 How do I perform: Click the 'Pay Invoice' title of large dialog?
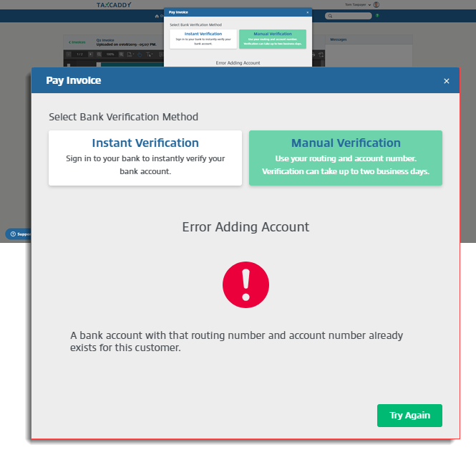coord(74,80)
